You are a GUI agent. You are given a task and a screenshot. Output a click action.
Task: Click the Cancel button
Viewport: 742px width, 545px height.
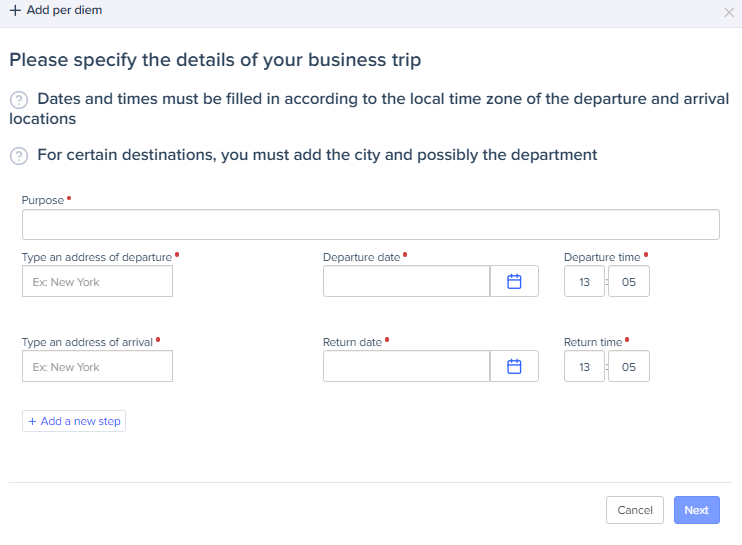point(634,510)
